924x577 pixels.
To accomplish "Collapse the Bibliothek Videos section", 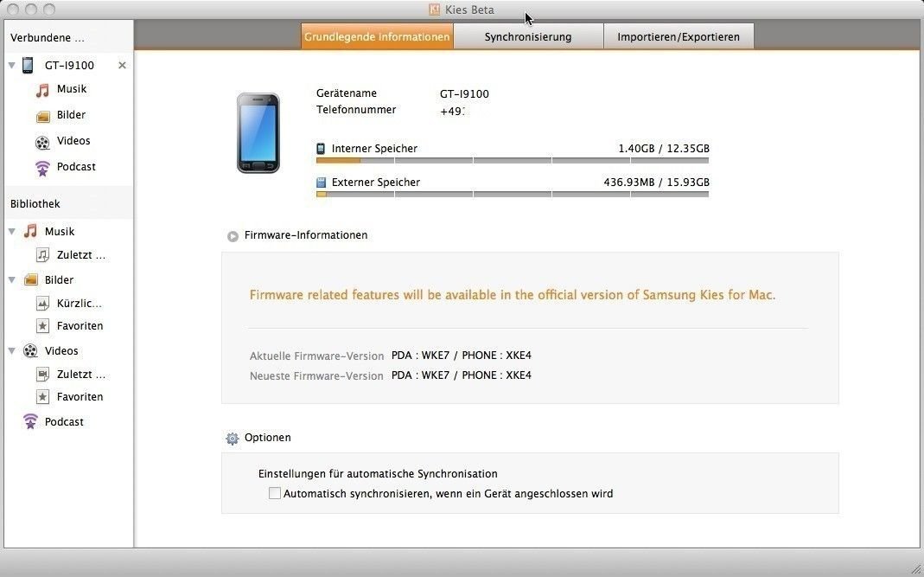I will tap(12, 350).
